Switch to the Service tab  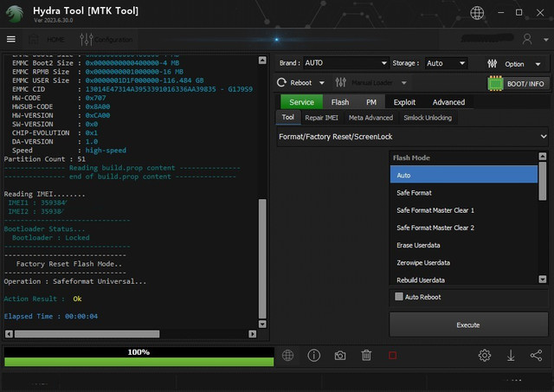tap(301, 102)
